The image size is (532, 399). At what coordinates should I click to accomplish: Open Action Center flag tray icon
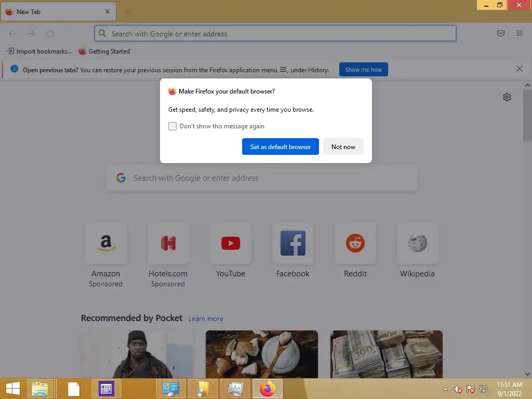(x=471, y=389)
